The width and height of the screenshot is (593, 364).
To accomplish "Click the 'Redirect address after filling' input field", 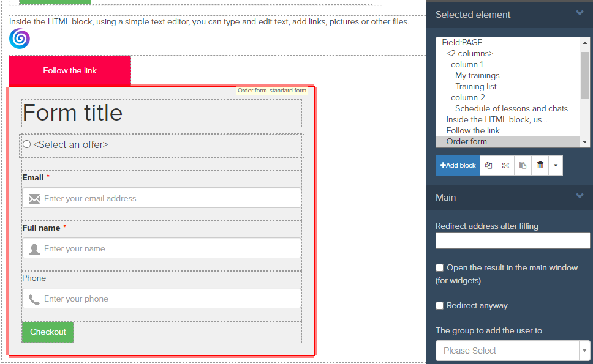I will tap(513, 240).
